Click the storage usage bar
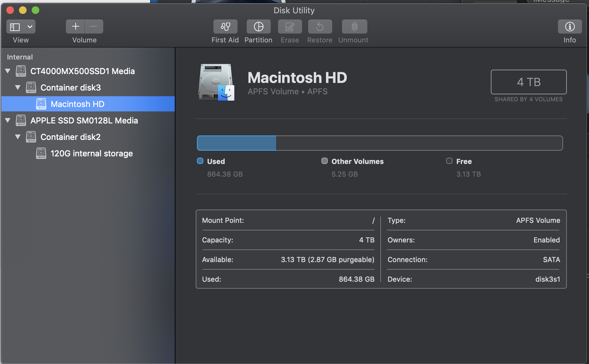589x364 pixels. [379, 143]
